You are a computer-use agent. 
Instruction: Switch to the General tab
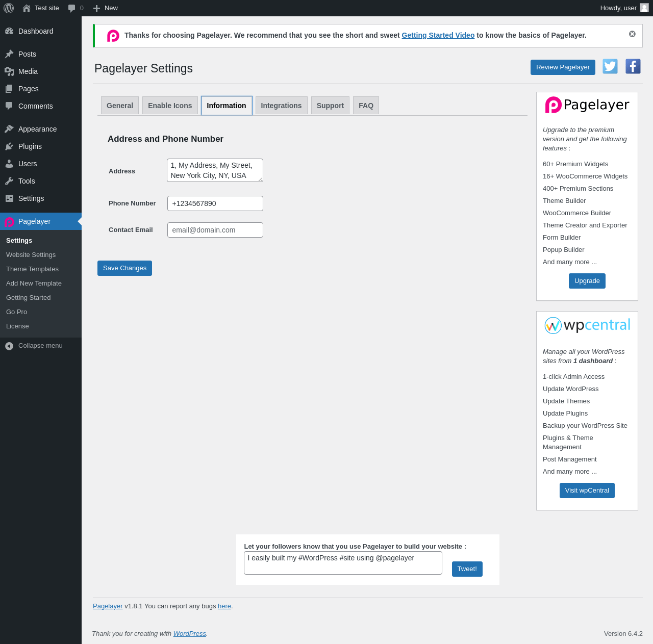(x=120, y=106)
